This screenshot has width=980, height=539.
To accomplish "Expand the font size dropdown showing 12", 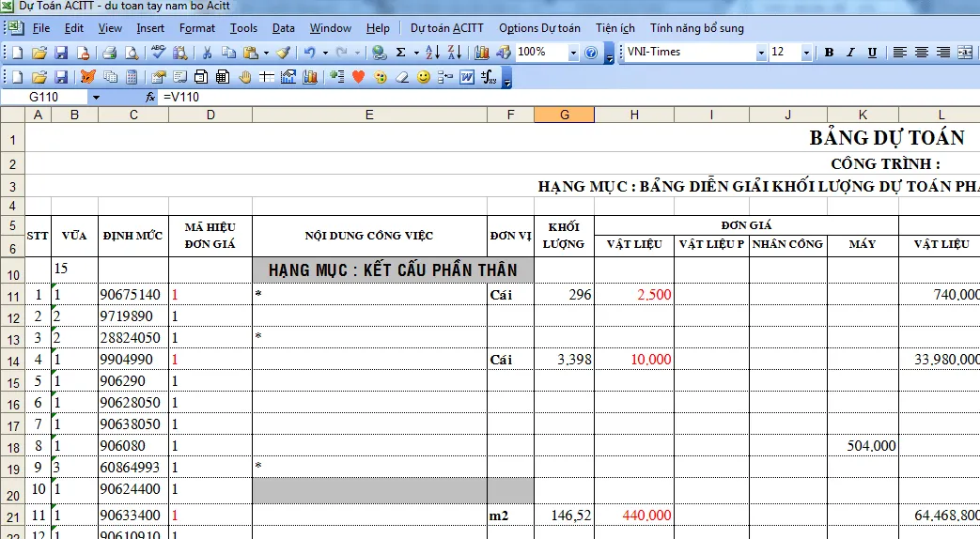I will (806, 53).
